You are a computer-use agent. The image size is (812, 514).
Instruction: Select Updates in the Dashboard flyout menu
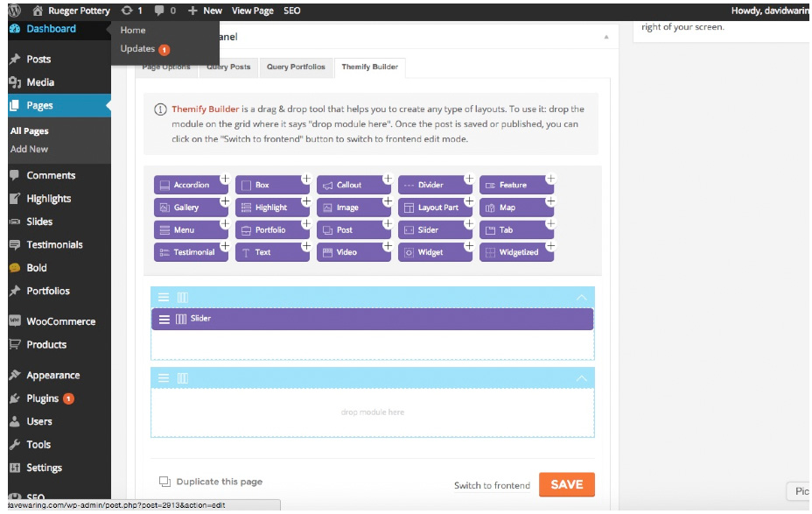tap(137, 49)
